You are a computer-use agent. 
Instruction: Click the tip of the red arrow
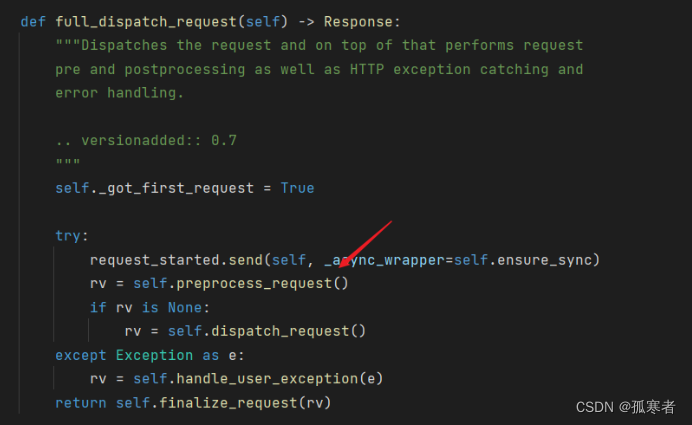[x=340, y=266]
